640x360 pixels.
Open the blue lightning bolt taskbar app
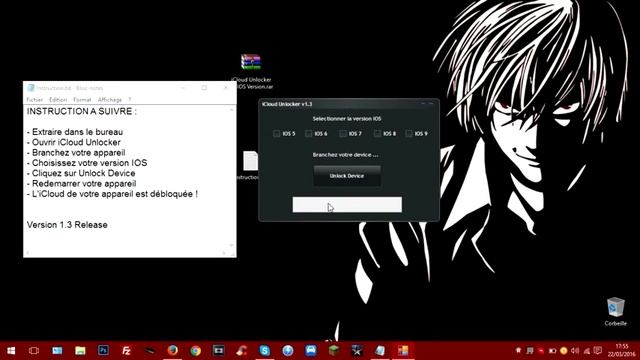288,350
